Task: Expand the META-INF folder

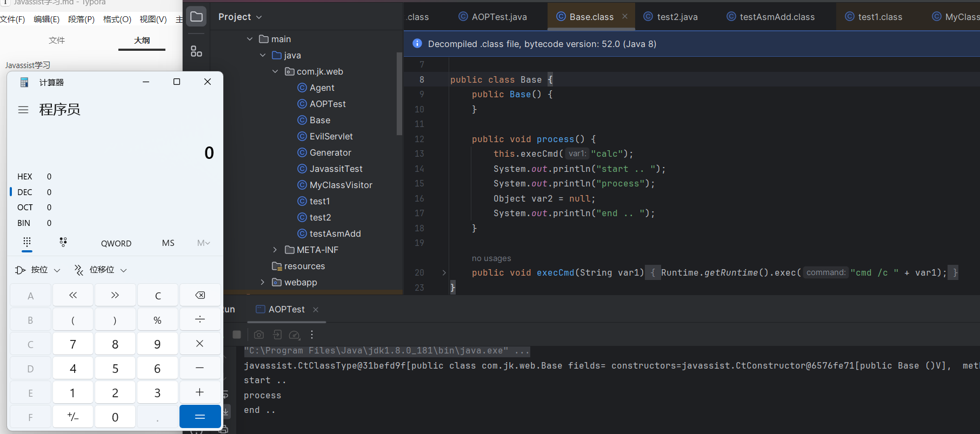Action: (275, 250)
